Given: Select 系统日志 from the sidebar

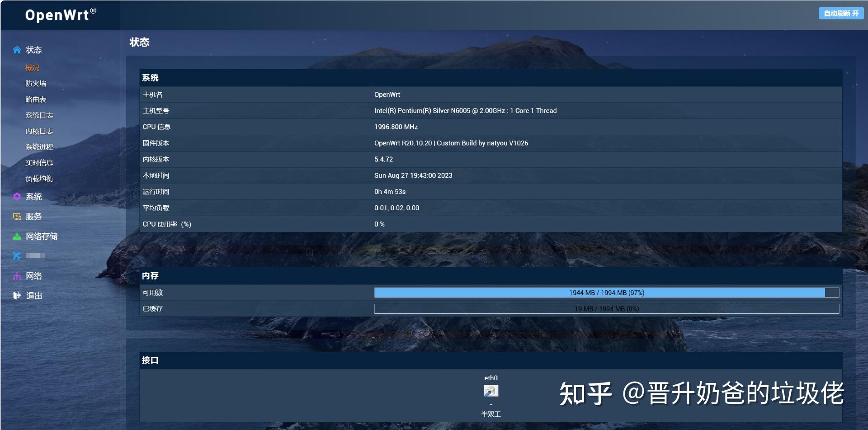Looking at the screenshot, I should coord(38,115).
